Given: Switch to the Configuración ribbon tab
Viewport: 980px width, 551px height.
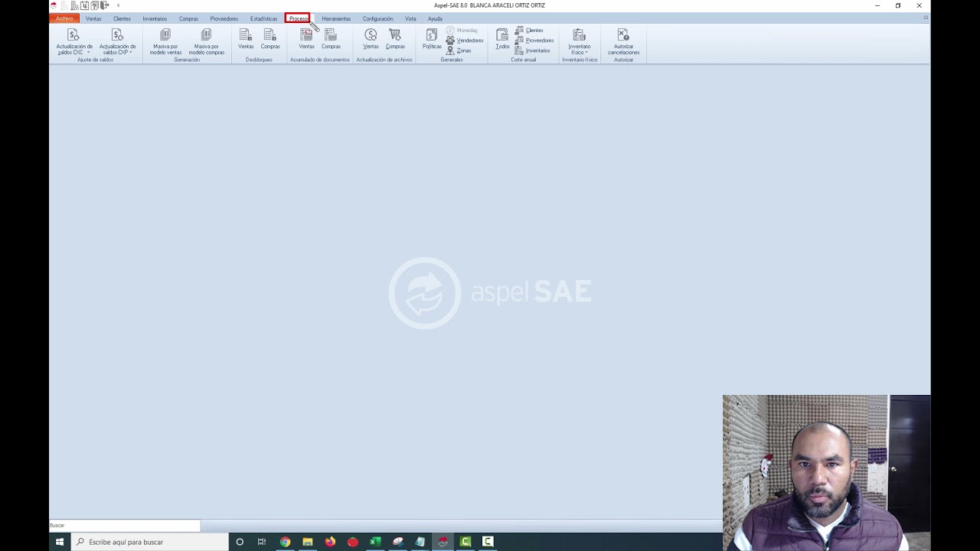Looking at the screenshot, I should pos(377,18).
